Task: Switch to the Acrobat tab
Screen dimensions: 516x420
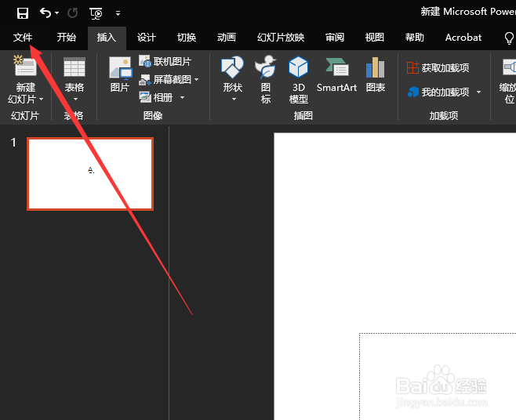Action: [463, 38]
